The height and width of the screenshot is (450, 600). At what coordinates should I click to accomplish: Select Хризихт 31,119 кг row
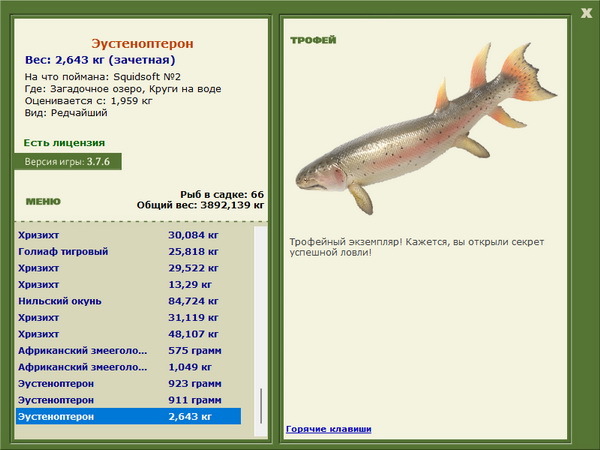[129, 317]
